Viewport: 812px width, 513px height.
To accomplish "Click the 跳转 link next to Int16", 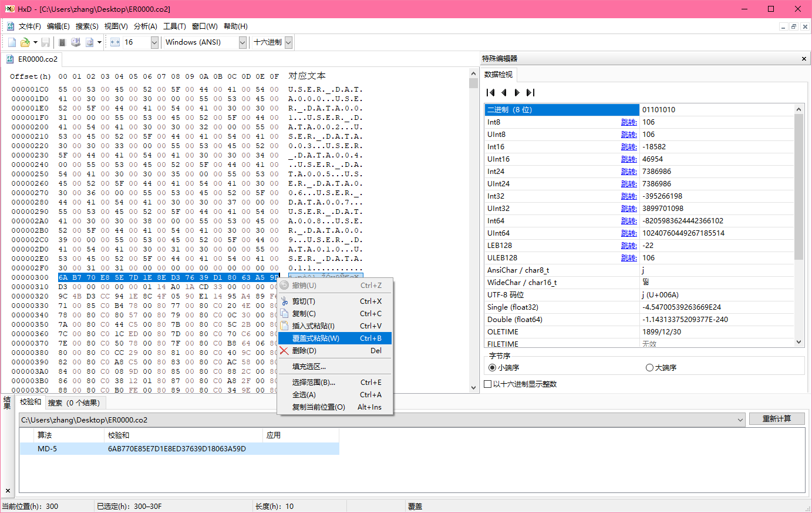I will (x=629, y=147).
